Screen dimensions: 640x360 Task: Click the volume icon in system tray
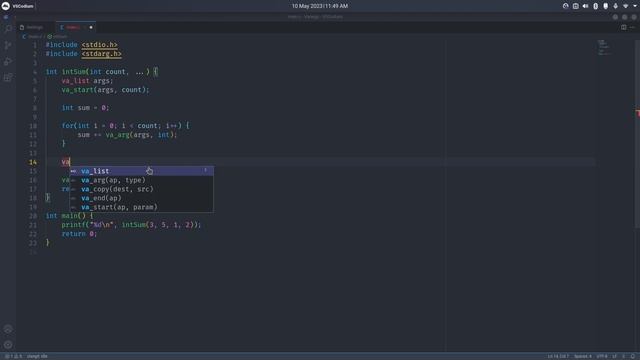point(585,6)
